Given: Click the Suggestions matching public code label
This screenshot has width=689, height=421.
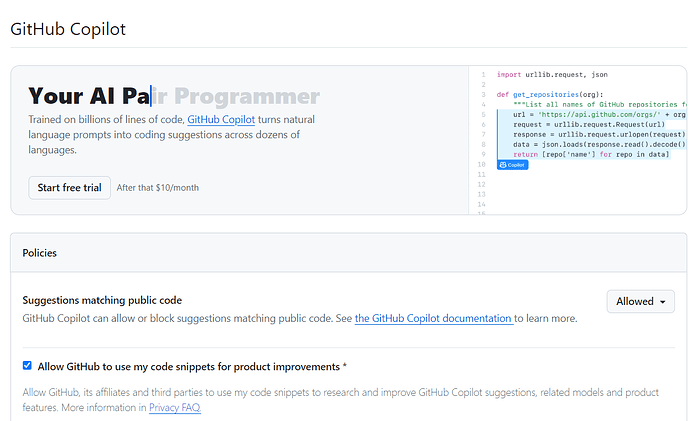Looking at the screenshot, I should 102,300.
